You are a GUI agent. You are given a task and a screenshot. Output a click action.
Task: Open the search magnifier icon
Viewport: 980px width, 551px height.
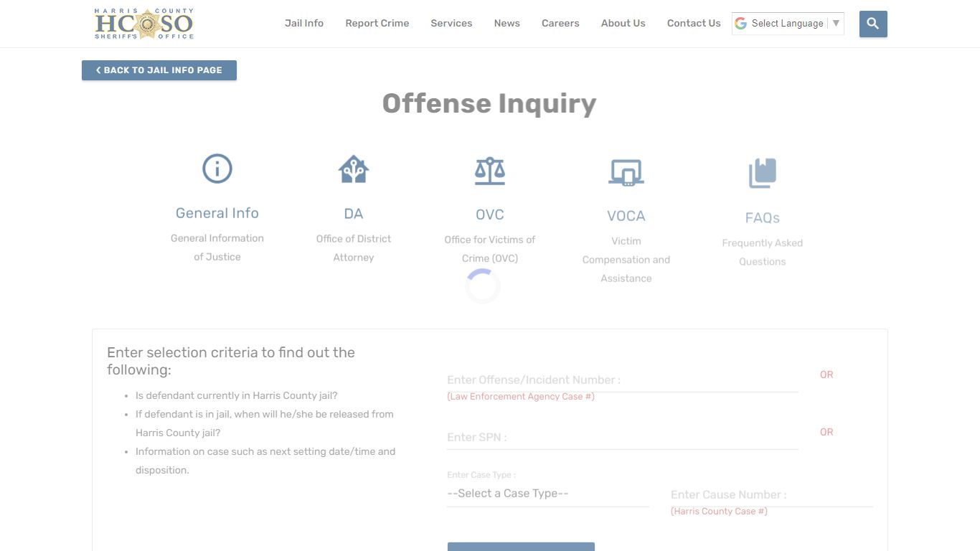(872, 24)
